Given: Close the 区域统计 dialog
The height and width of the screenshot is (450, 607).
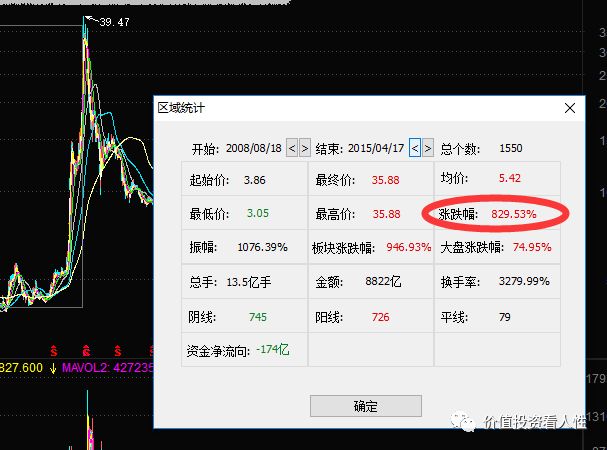Looking at the screenshot, I should [x=569, y=108].
